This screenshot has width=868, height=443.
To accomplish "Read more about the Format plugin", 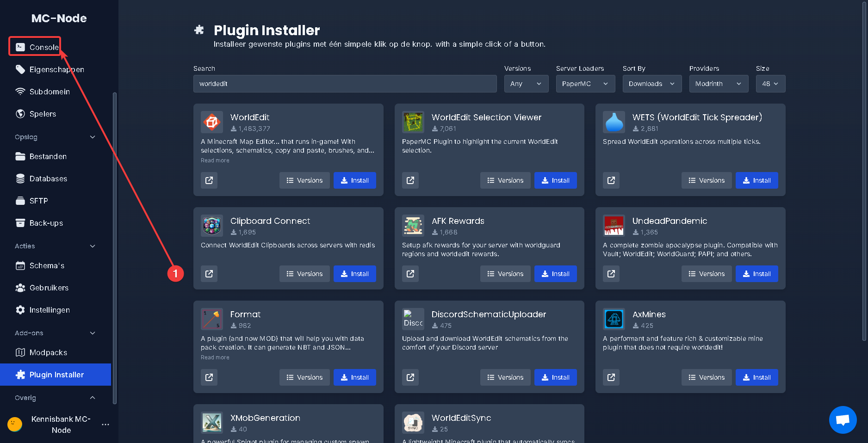I will point(215,357).
